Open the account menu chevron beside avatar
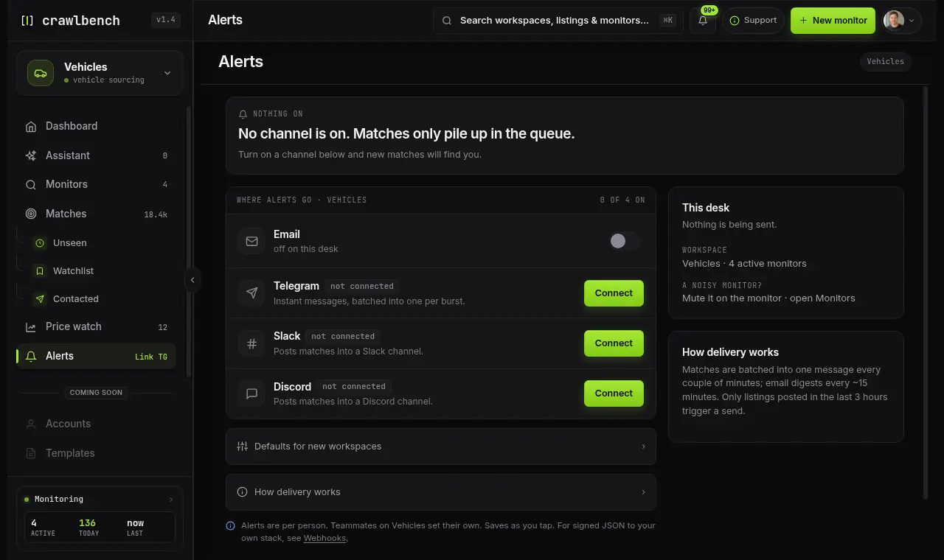The width and height of the screenshot is (944, 560). [912, 21]
